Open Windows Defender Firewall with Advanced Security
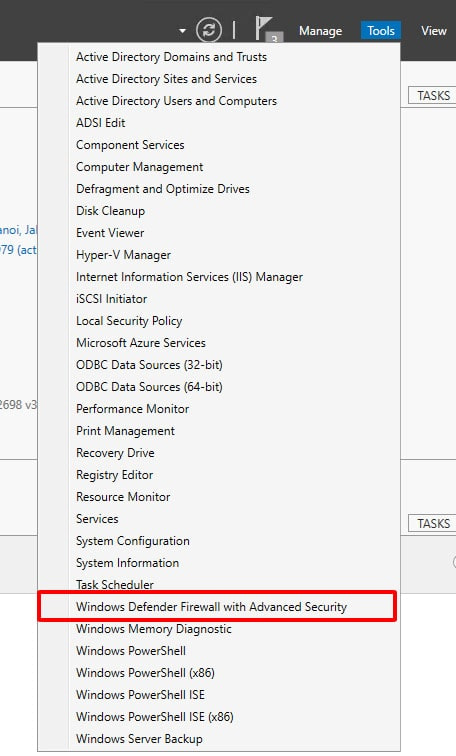This screenshot has height=756, width=456. tap(217, 607)
